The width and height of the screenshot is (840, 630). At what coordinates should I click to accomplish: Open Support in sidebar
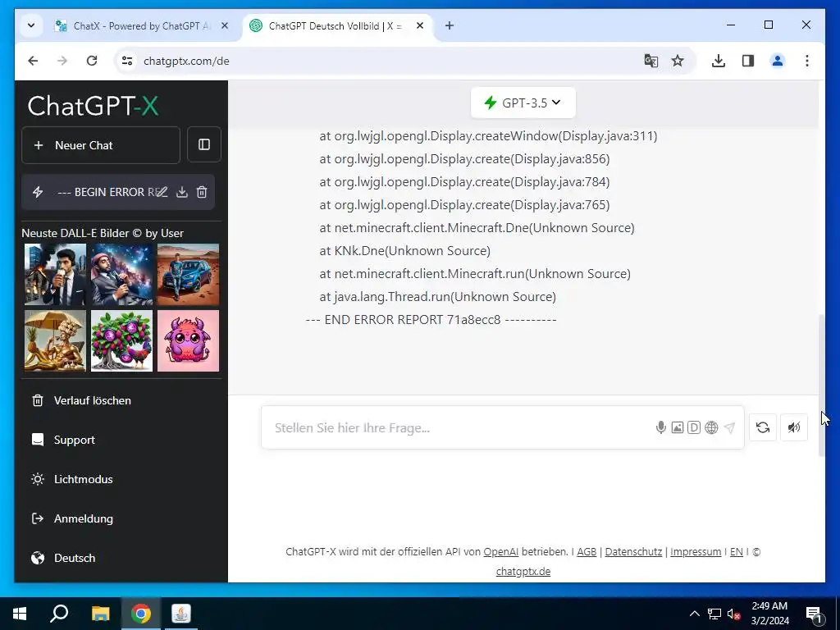click(x=63, y=440)
